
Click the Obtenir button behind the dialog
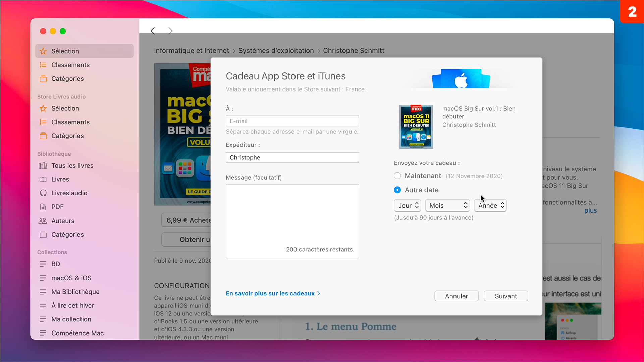click(x=186, y=239)
